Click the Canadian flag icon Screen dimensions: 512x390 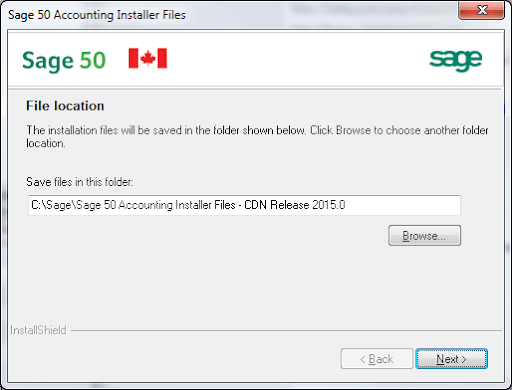coord(148,58)
